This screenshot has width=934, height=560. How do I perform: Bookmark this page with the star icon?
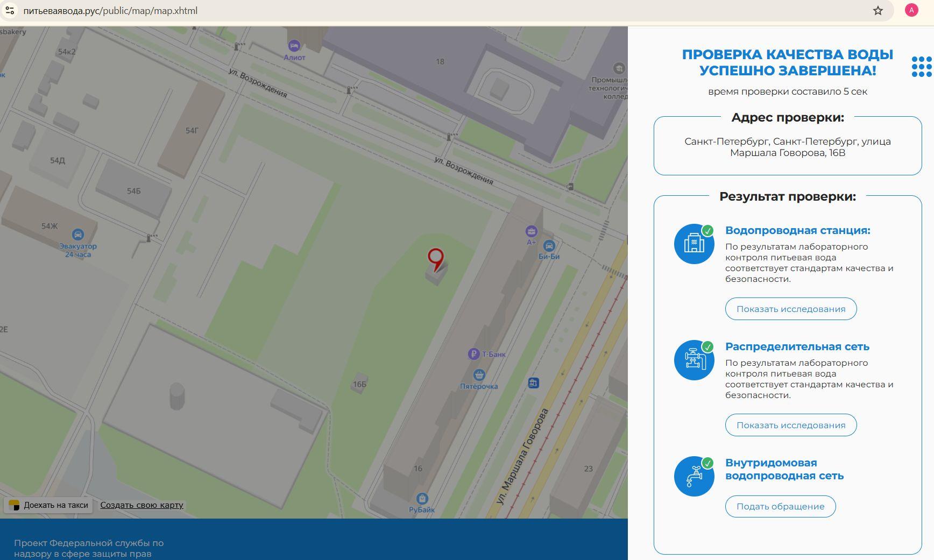(878, 10)
